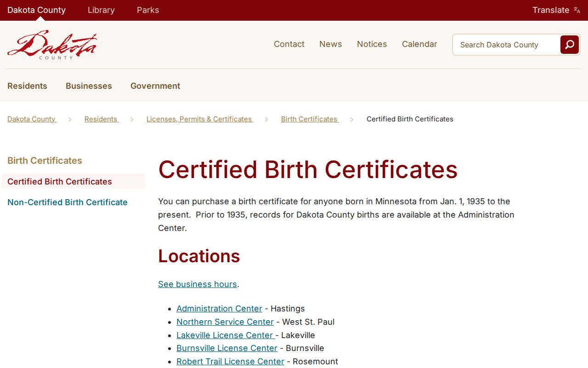Open the Birth Certificates sidebar heading

point(45,161)
